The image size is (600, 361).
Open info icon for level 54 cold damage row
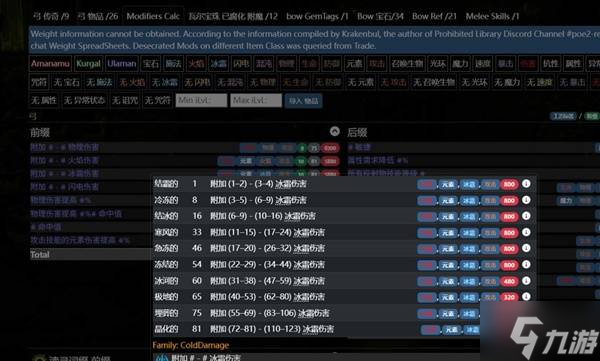pos(526,265)
